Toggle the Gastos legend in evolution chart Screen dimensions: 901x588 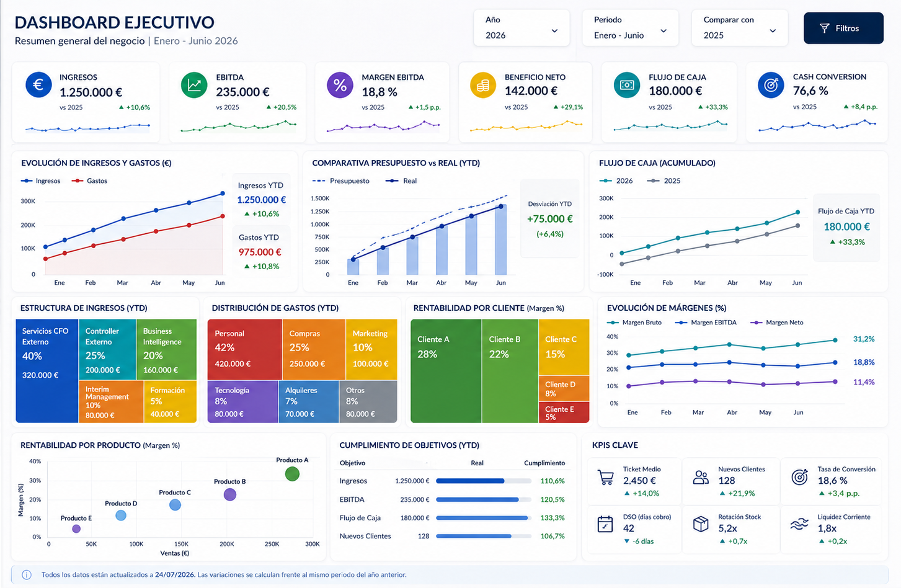click(90, 181)
